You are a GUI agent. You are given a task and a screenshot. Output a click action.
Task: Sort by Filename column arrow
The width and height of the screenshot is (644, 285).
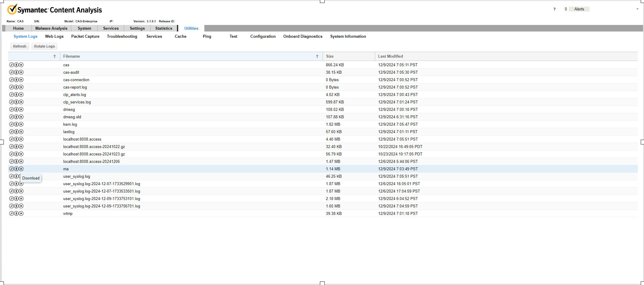click(317, 56)
